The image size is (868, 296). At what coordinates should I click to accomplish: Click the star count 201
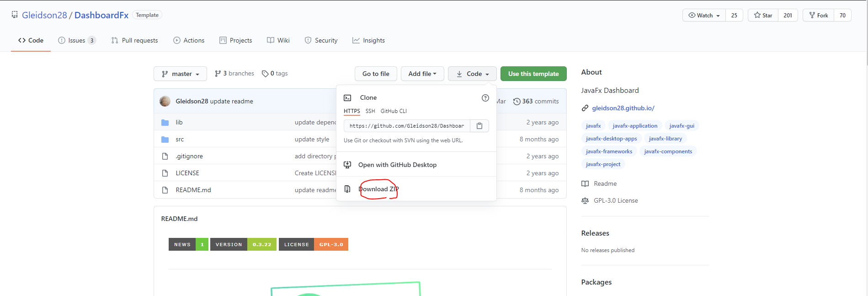point(788,15)
